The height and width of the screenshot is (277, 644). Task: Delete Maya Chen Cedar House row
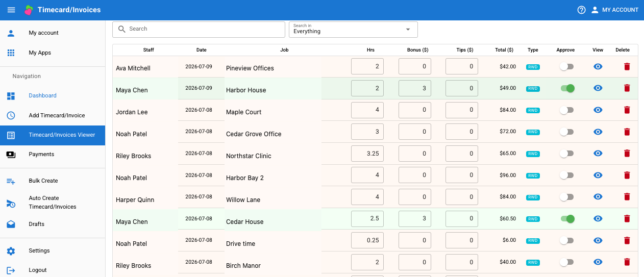point(627,219)
